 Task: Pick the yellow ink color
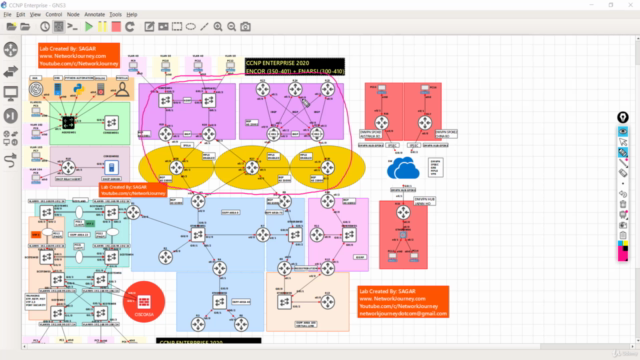[x=625, y=244]
